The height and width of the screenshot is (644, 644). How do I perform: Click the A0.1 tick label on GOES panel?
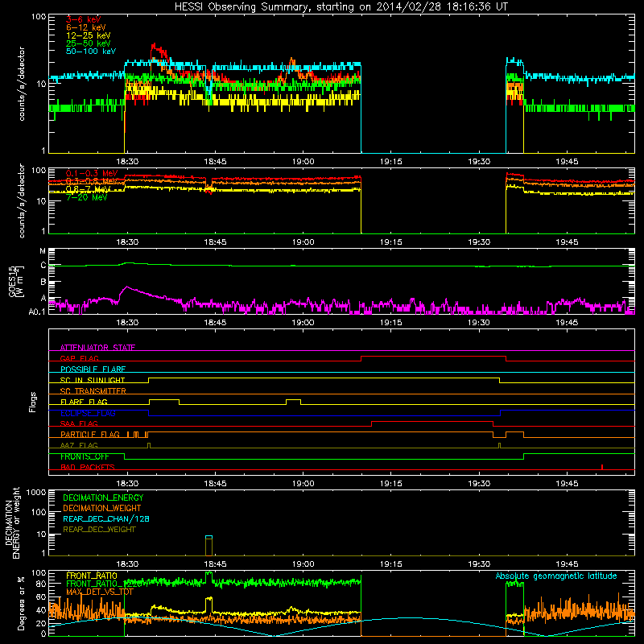37,312
